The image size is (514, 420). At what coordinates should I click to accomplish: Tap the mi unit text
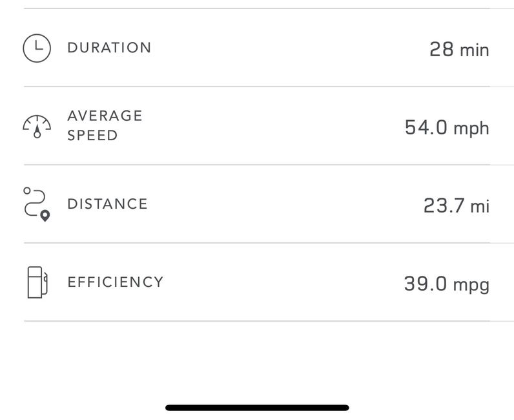(x=480, y=206)
